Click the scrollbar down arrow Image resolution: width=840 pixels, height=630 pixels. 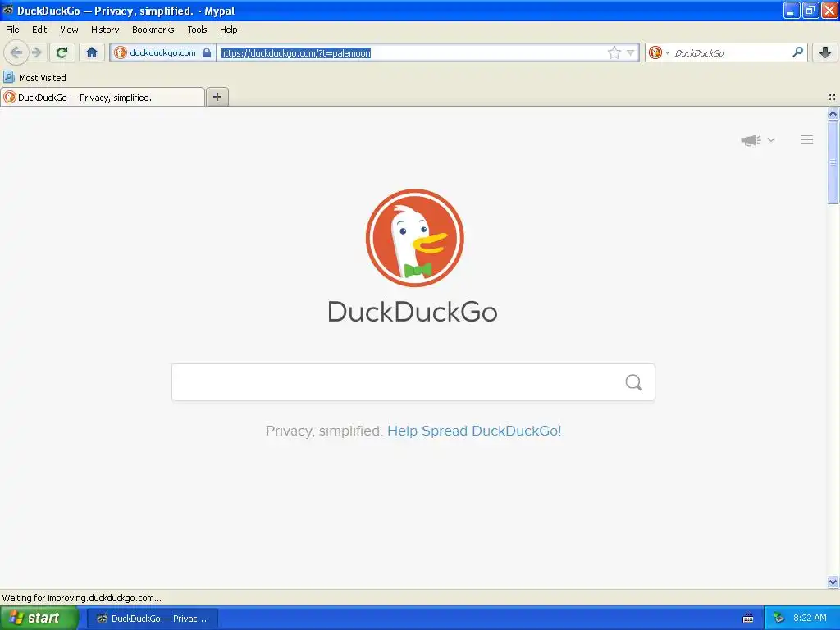pyautogui.click(x=833, y=582)
